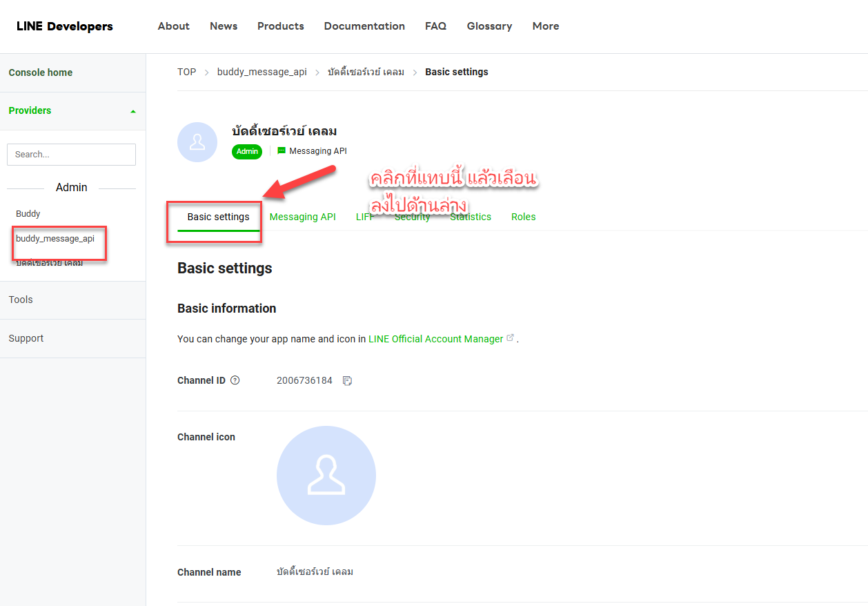Viewport: 868px width, 606px height.
Task: Click the large channel icon image
Action: pos(326,476)
